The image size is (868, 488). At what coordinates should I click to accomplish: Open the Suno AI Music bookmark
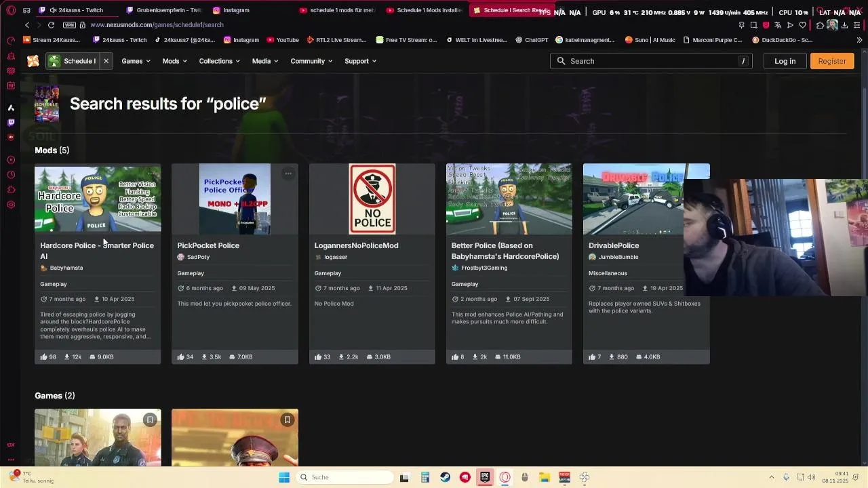[x=650, y=40]
